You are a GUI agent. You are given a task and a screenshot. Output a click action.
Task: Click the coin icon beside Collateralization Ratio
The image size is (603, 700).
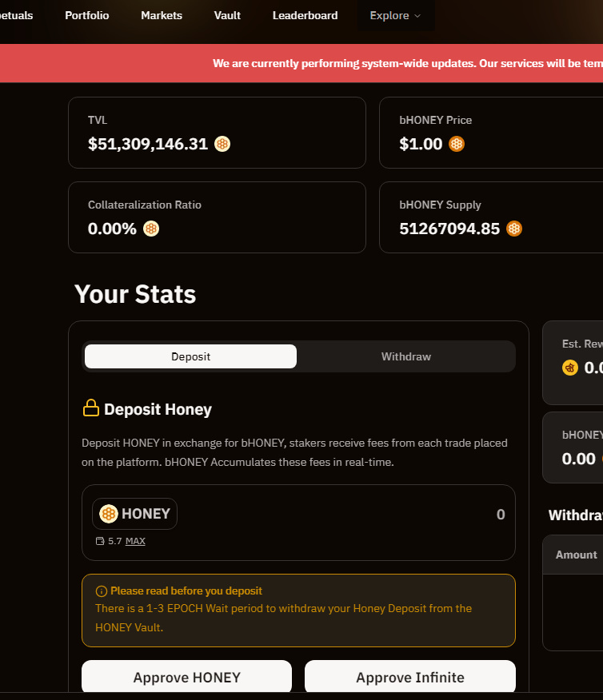point(151,229)
